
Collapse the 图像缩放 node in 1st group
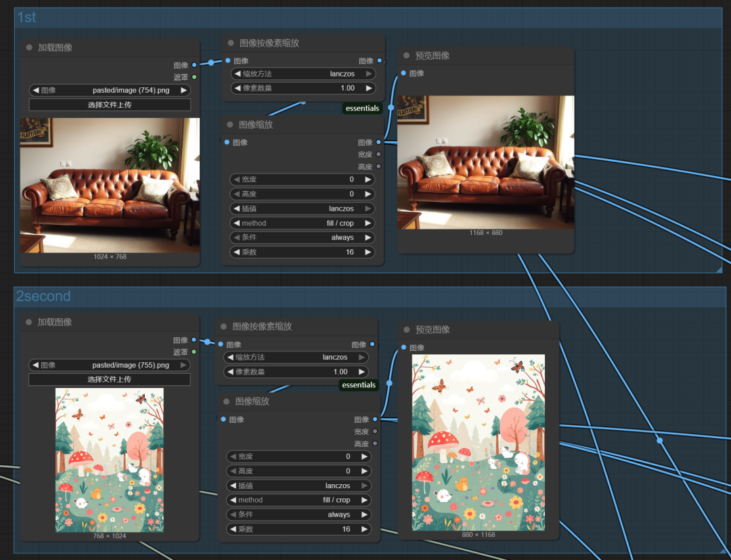230,125
